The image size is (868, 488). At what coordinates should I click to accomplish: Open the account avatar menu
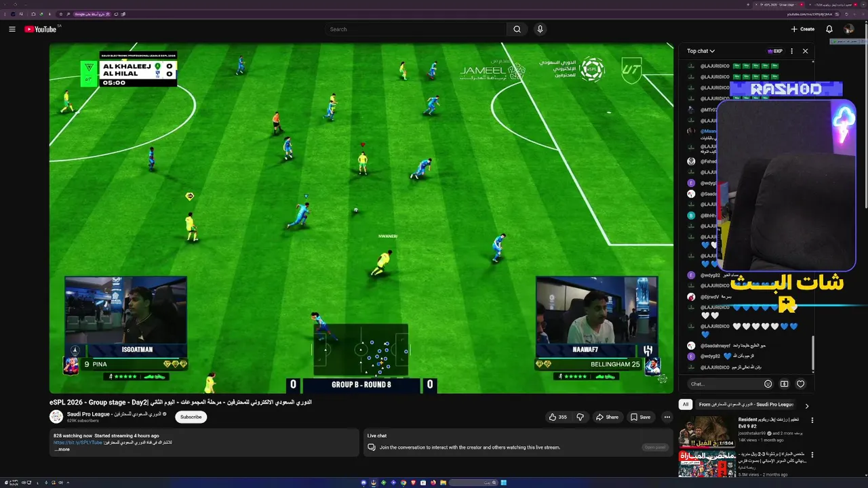(848, 29)
